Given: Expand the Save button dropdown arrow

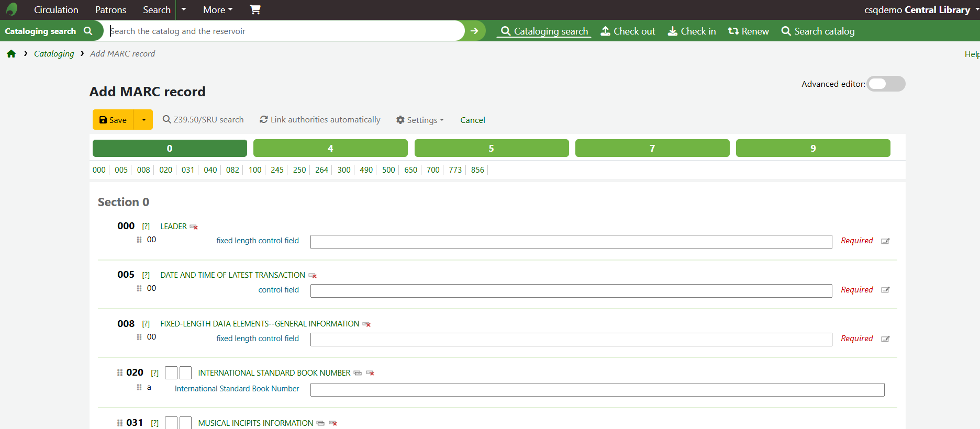Looking at the screenshot, I should pyautogui.click(x=143, y=120).
